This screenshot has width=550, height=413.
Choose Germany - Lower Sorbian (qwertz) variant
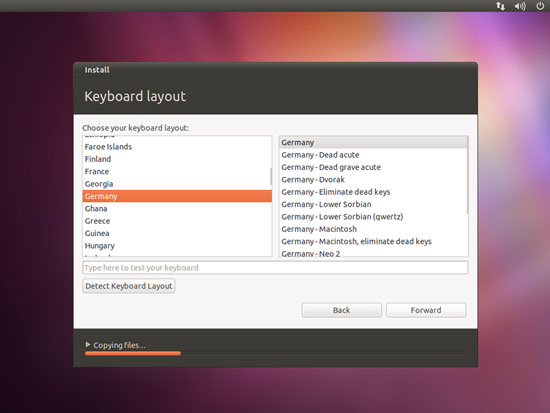pos(373,217)
